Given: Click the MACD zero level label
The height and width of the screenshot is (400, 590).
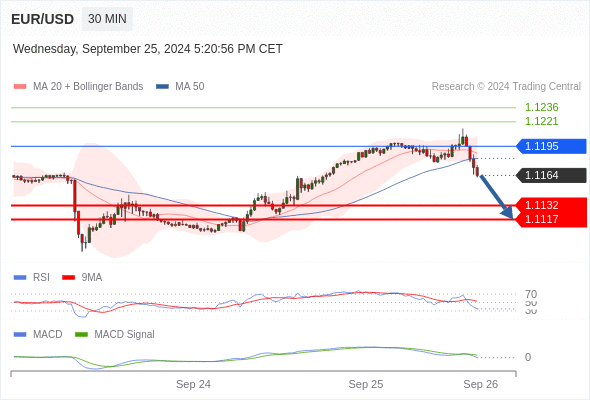Looking at the screenshot, I should pos(528,357).
